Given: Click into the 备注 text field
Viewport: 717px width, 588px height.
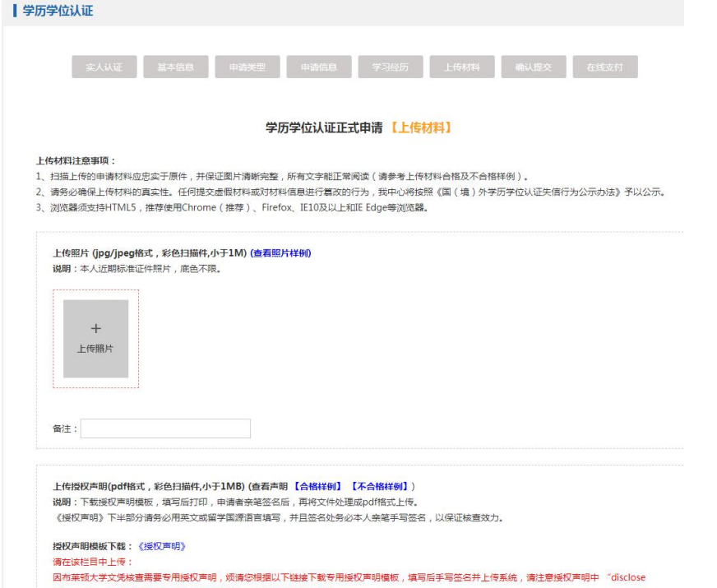Looking at the screenshot, I should coord(165,428).
